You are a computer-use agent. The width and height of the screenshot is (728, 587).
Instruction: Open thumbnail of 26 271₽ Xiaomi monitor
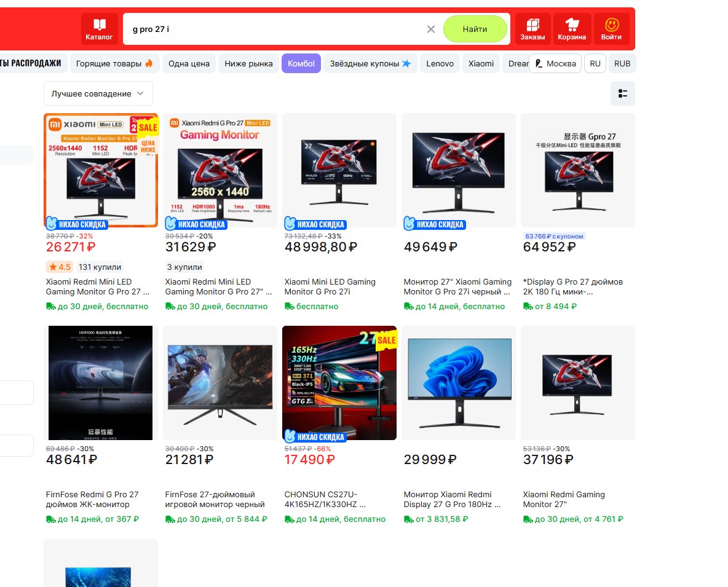tap(101, 170)
